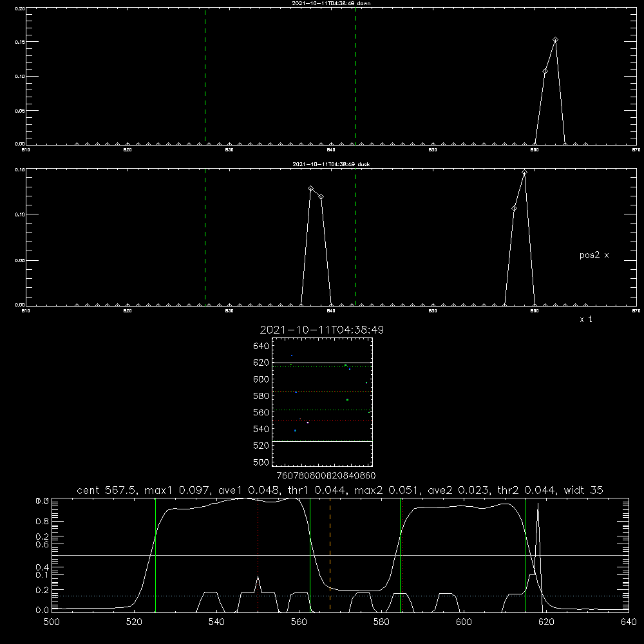This screenshot has width=644, height=644.
Task: Click the green vertical line at 525 in bottom plot
Action: point(155,554)
